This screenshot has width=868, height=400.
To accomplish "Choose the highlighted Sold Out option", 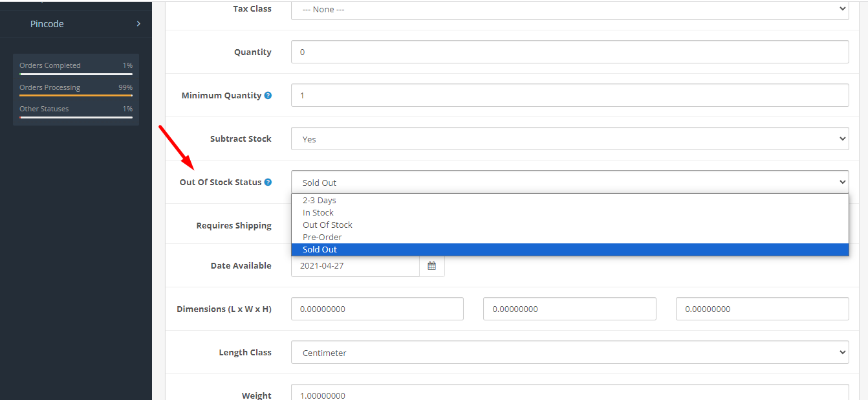I will pos(570,249).
